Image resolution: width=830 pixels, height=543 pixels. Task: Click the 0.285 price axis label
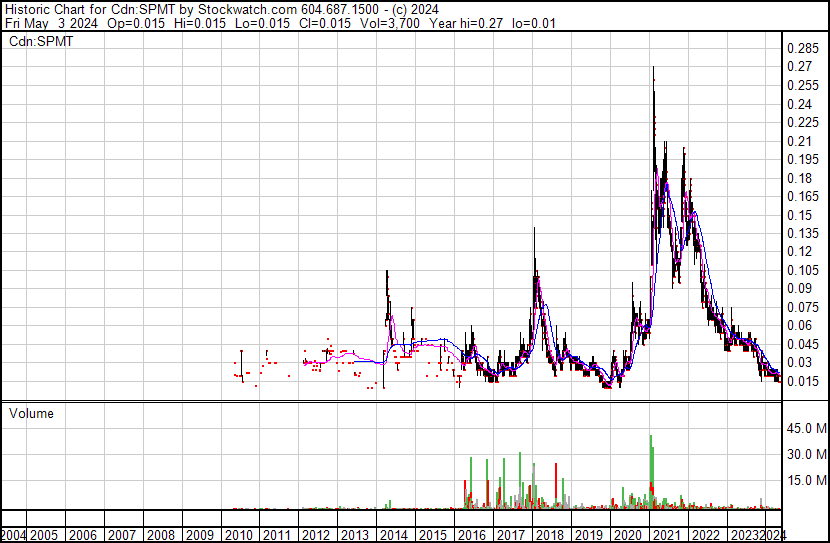pyautogui.click(x=803, y=49)
